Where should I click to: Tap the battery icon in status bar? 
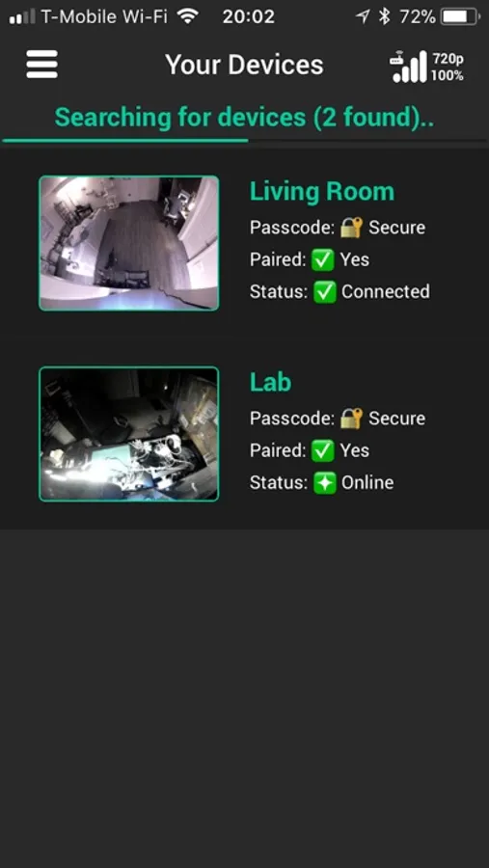460,16
